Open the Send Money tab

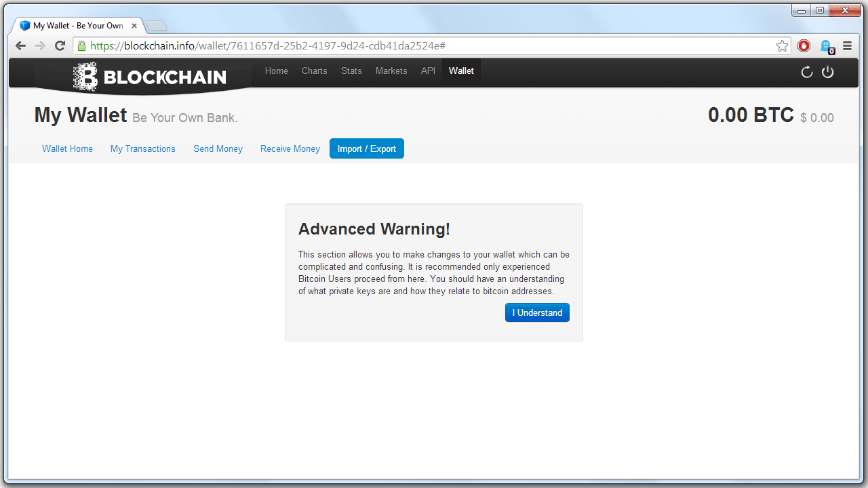218,149
